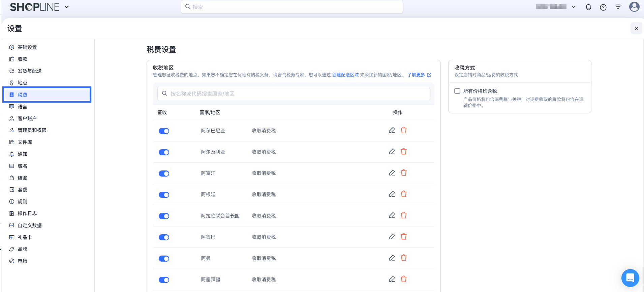Viewport: 644px width, 292px height.
Task: Delete the 阿鲁巴 tax region
Action: pyautogui.click(x=404, y=237)
